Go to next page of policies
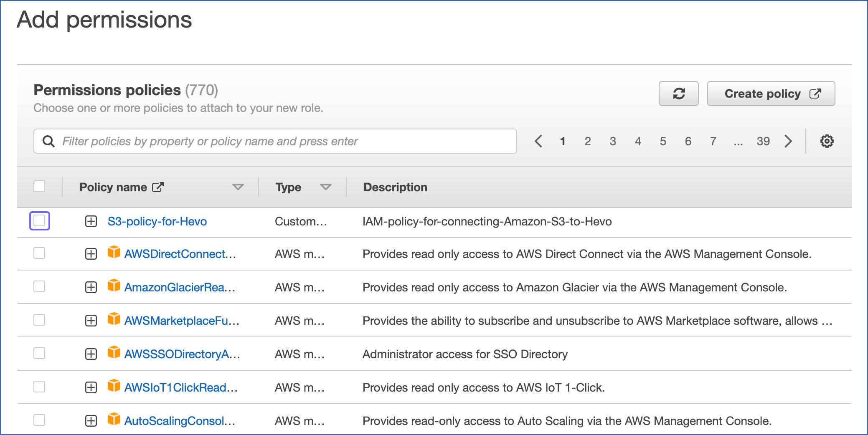This screenshot has width=868, height=435. pos(788,141)
